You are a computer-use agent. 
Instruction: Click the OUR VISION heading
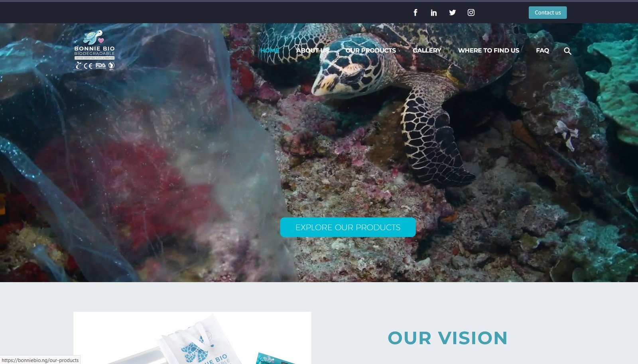(447, 338)
